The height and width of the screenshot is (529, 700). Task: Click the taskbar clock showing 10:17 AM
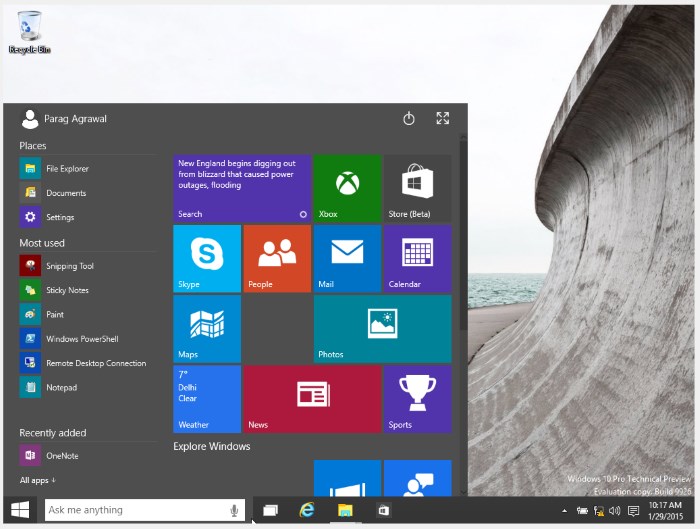pyautogui.click(x=665, y=510)
